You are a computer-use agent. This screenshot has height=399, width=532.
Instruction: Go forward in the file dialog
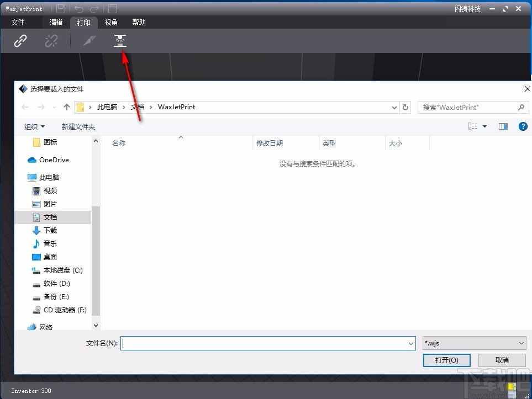click(x=41, y=107)
